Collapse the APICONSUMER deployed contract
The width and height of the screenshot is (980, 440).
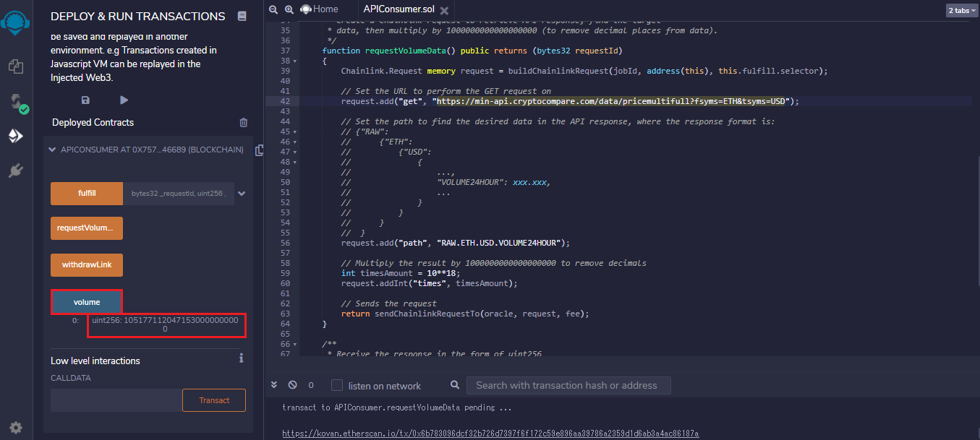tap(51, 150)
